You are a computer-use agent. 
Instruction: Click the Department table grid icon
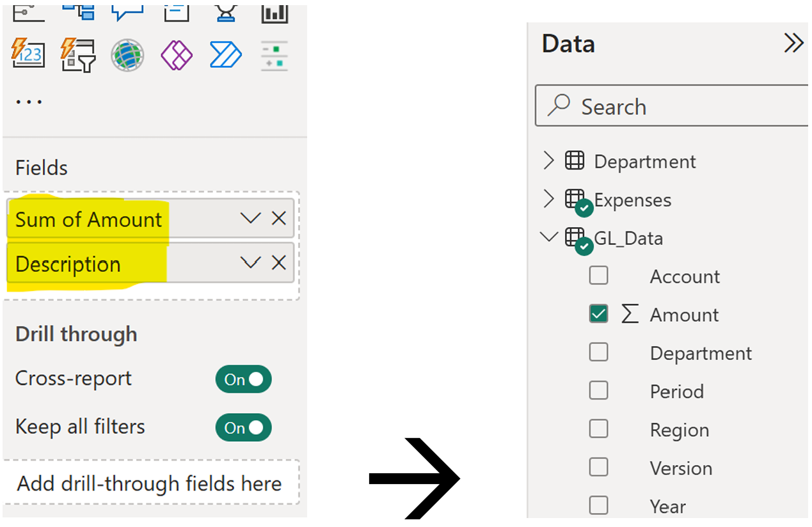pos(575,161)
